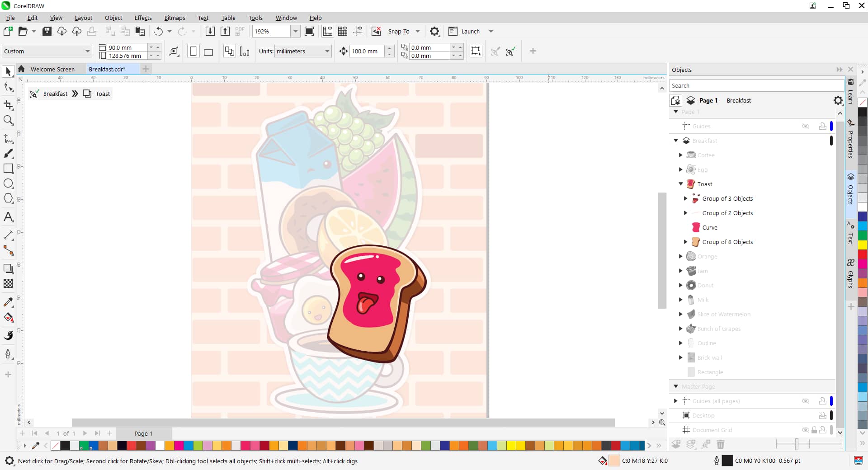This screenshot has width=868, height=470.
Task: Select the Polygon tool
Action: click(8, 198)
